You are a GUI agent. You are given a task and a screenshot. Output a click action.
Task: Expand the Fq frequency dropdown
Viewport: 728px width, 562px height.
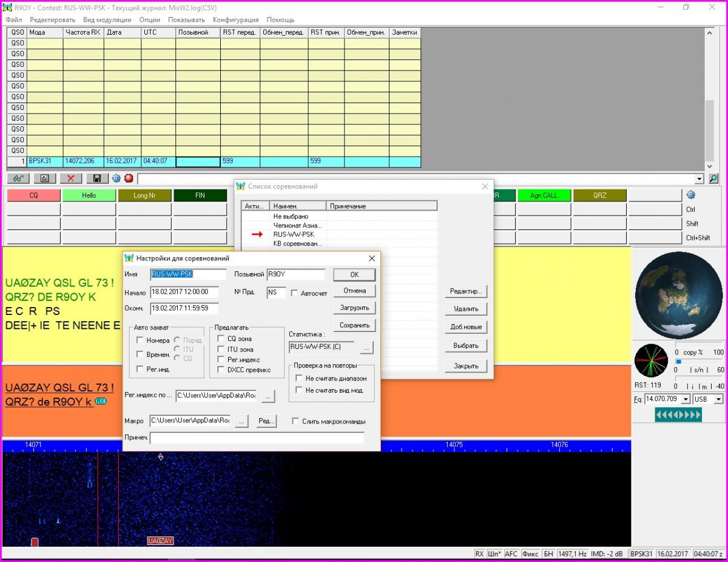(x=686, y=399)
